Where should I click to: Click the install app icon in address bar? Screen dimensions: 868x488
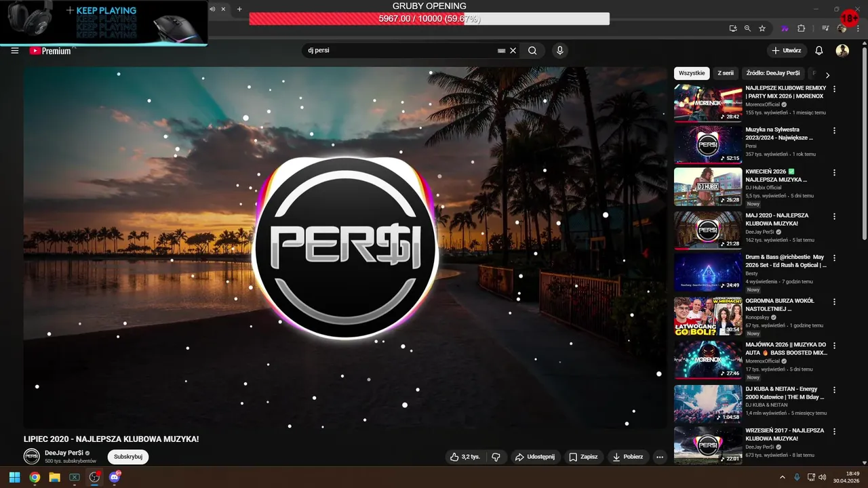point(733,28)
